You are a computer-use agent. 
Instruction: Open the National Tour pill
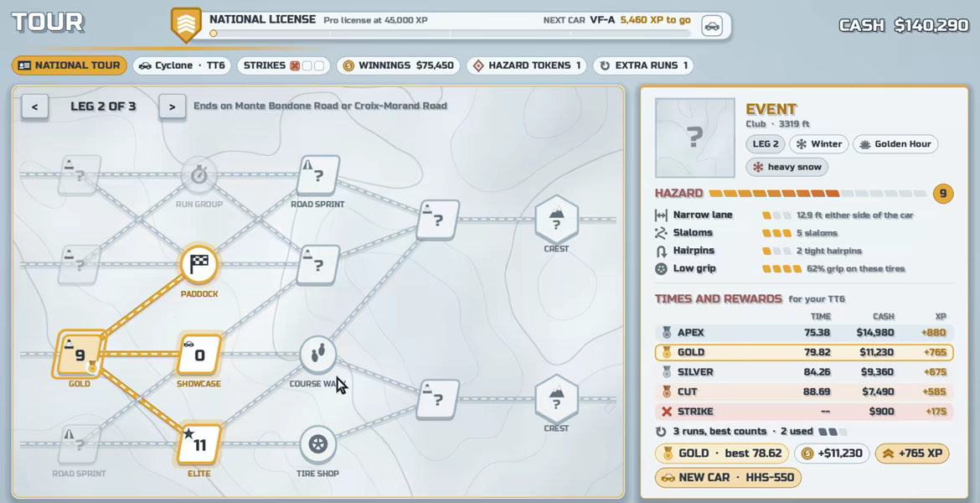69,65
